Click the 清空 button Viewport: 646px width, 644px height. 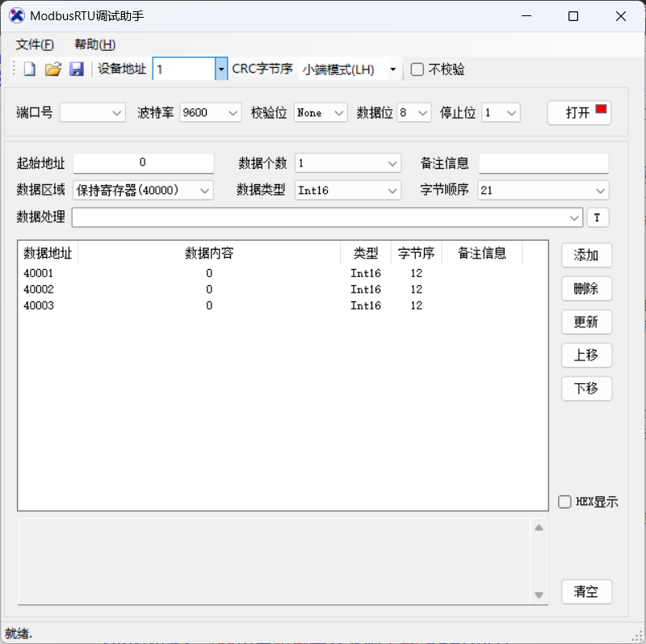[586, 592]
